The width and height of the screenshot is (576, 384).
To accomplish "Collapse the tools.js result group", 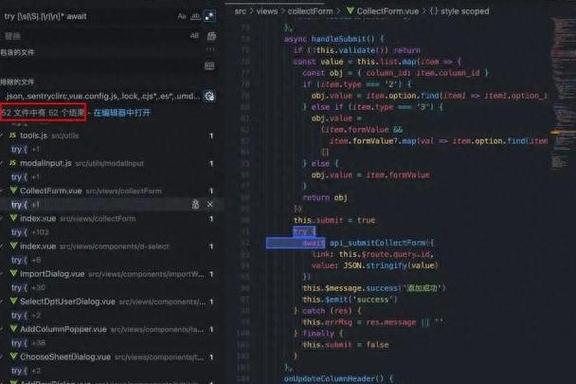I will pos(2,136).
